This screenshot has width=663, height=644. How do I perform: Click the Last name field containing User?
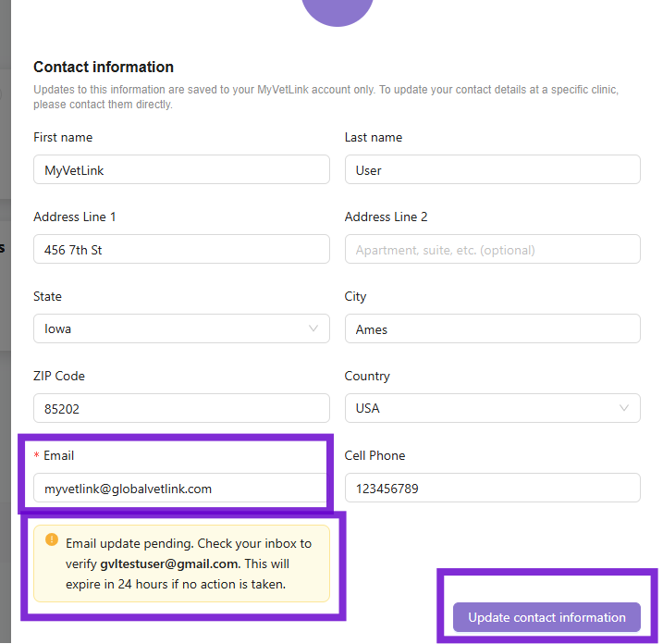pyautogui.click(x=493, y=169)
